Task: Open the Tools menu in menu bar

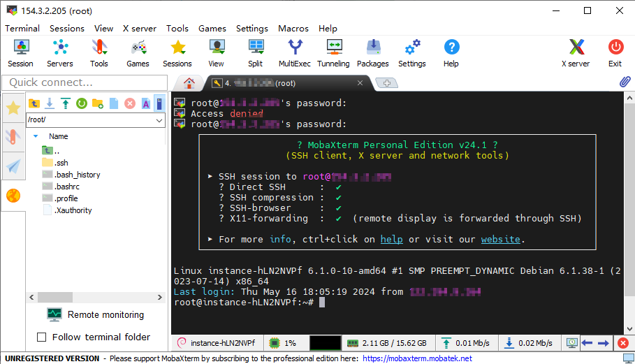Action: click(177, 29)
